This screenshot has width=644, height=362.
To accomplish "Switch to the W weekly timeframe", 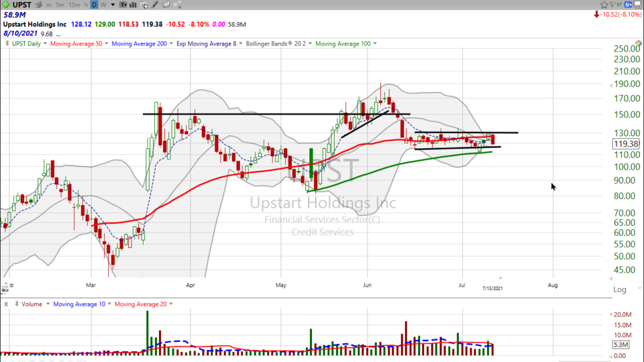I will pos(103,5).
